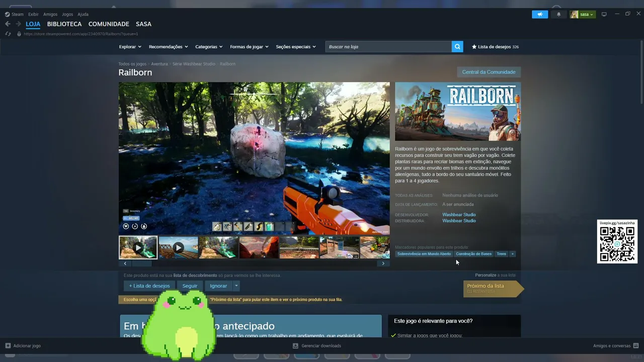Viewport: 644px width, 362px height.
Task: Select the Trens tag
Action: pyautogui.click(x=502, y=254)
